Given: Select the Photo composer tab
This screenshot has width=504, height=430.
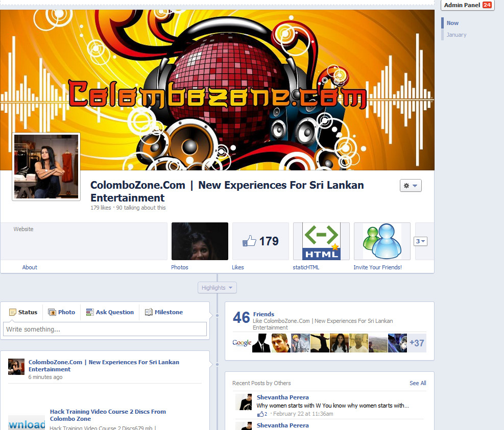Looking at the screenshot, I should [61, 312].
